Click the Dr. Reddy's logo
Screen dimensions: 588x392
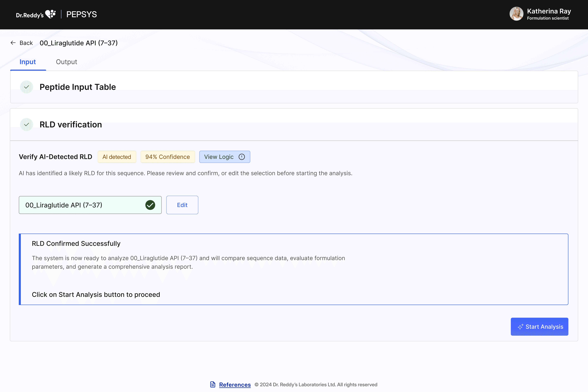pyautogui.click(x=36, y=14)
